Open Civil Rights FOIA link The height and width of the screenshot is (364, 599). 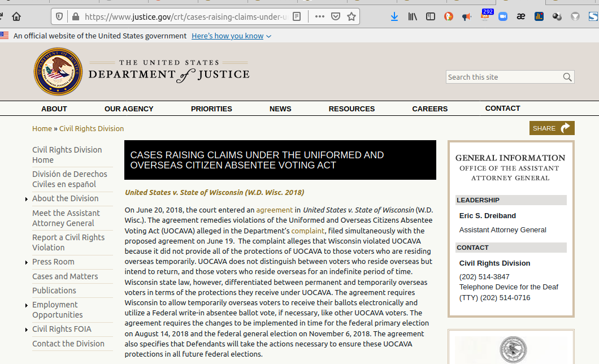62,330
